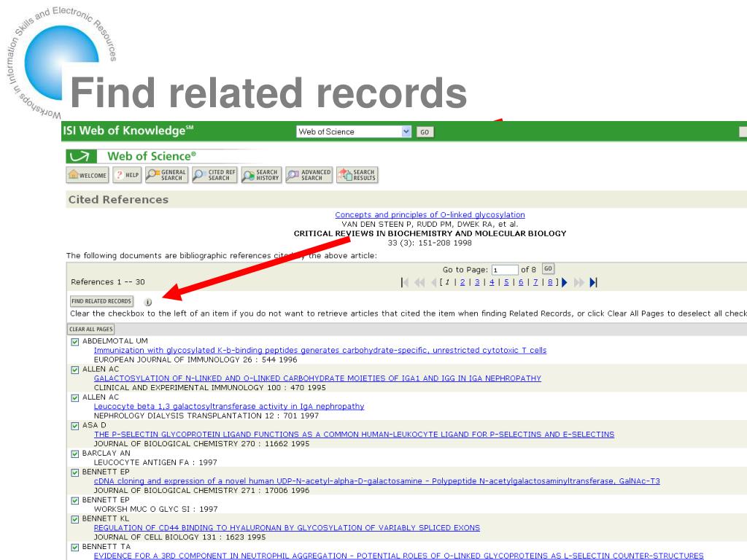Image resolution: width=747 pixels, height=560 pixels.
Task: Open Immunization with glycosylated K-b-binding peptides article
Action: point(320,351)
